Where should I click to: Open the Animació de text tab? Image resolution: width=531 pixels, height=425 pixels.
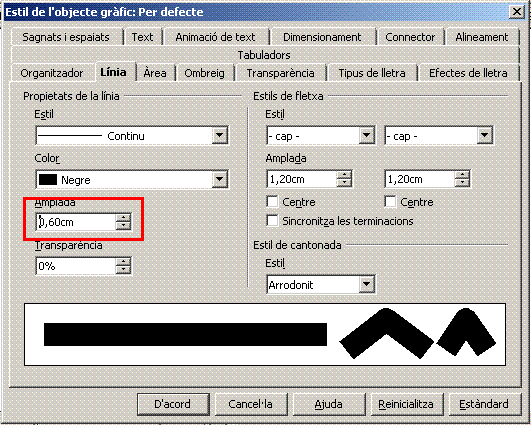click(x=215, y=37)
